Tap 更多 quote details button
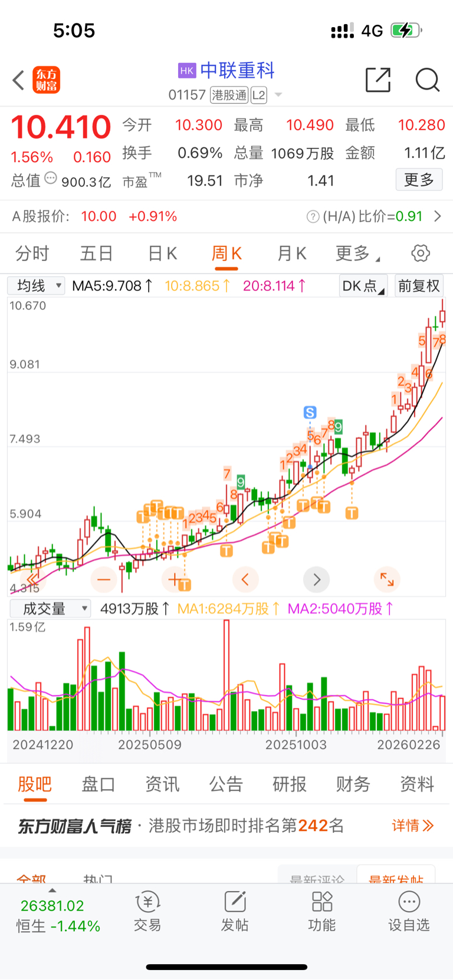The width and height of the screenshot is (453, 980). point(419,180)
